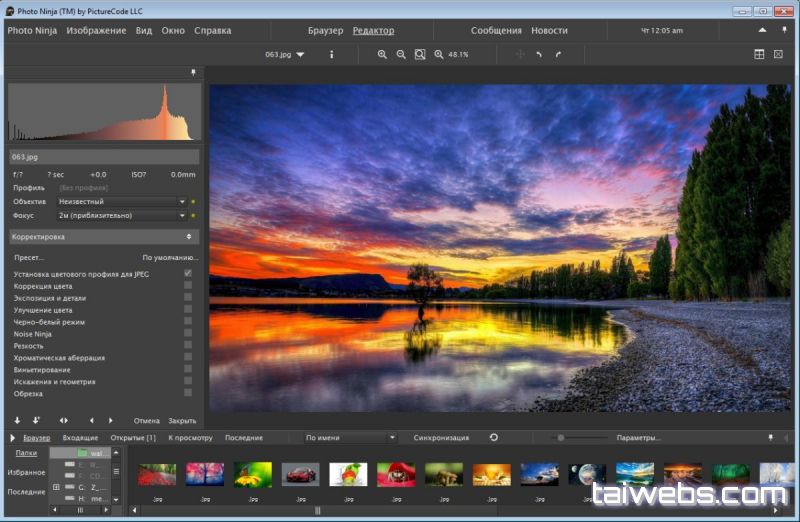Open the По имени sort dropdown
The image size is (800, 522).
point(350,437)
